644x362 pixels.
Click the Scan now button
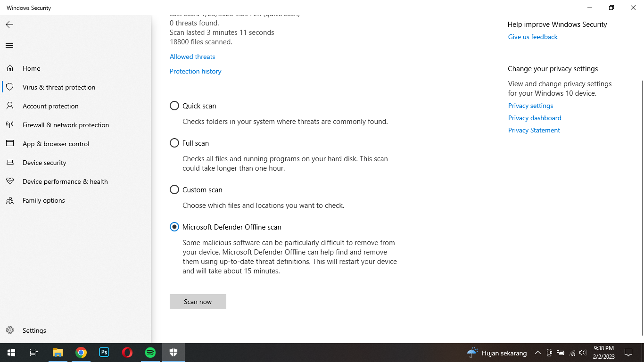click(198, 302)
